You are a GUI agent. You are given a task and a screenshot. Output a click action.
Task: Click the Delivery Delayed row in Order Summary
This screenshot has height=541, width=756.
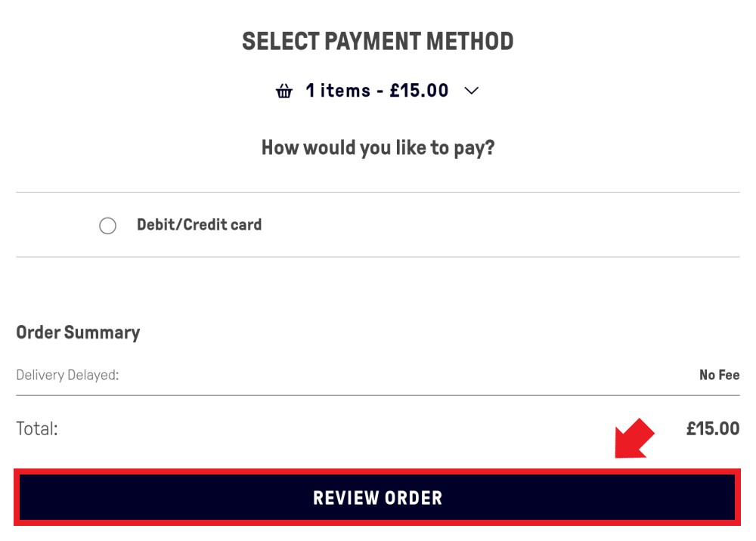(378, 375)
